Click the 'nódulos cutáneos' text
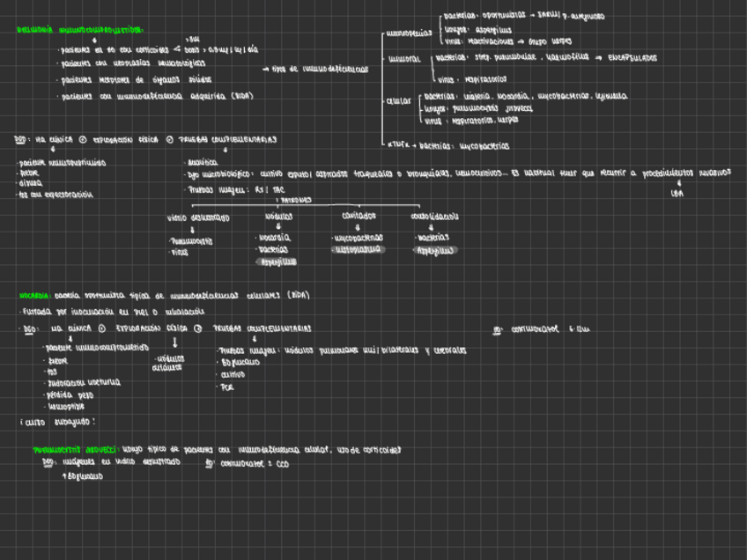The height and width of the screenshot is (560, 747). 167,364
